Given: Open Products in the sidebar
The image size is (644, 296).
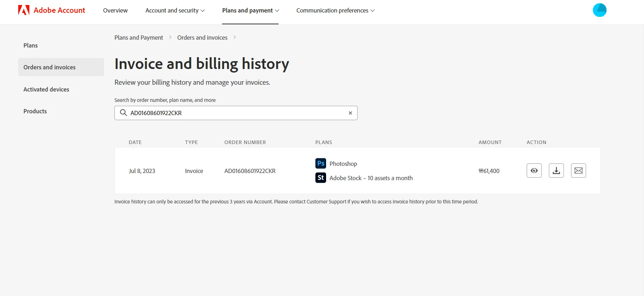Looking at the screenshot, I should click(x=35, y=111).
